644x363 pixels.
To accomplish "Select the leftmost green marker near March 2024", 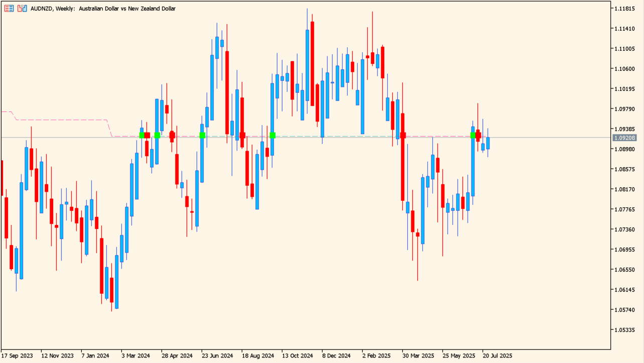I will 141,135.
